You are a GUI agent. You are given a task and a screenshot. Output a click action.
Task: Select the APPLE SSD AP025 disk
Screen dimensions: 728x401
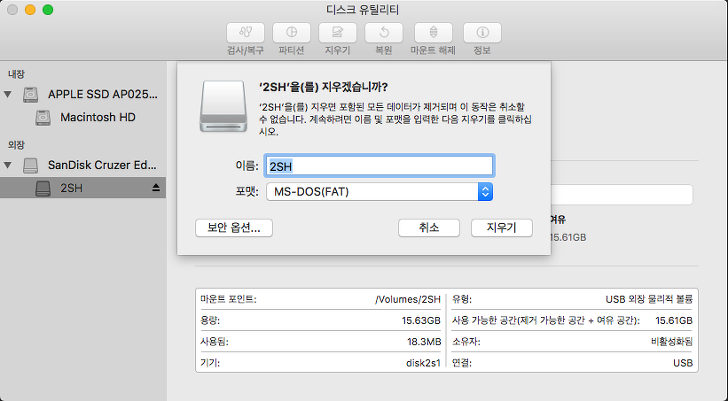click(x=103, y=94)
